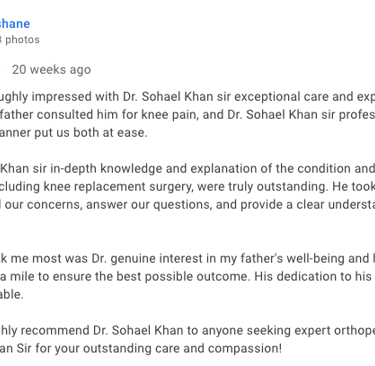Click the partially visible star beside the review date

click(x=1, y=70)
